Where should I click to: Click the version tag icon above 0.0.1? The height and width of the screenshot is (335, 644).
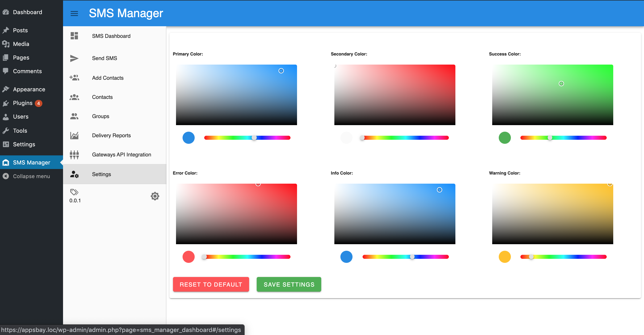click(74, 192)
